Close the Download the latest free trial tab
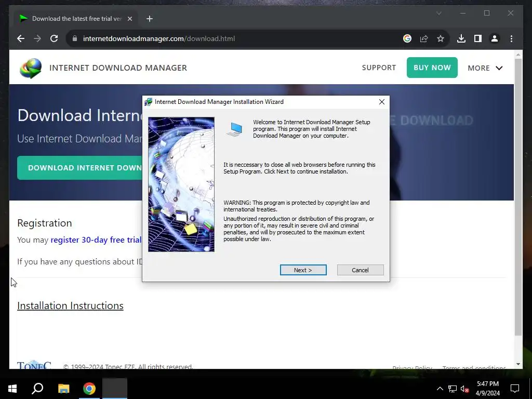The width and height of the screenshot is (532, 399). (x=129, y=19)
